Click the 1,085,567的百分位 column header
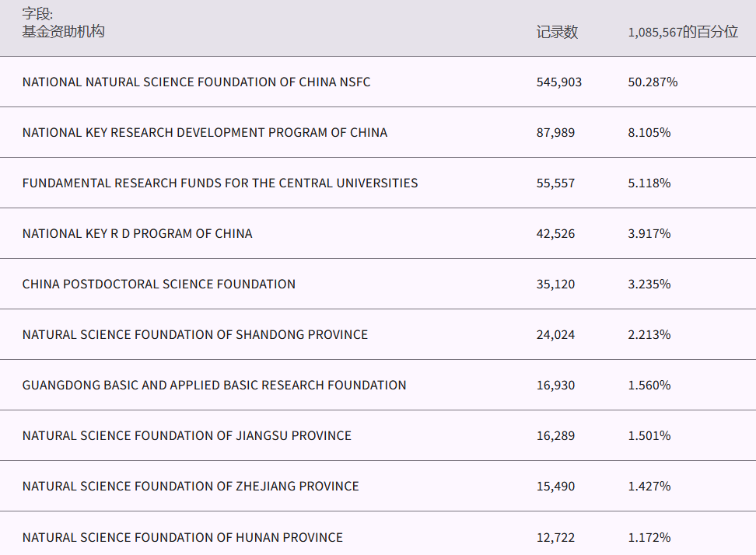The width and height of the screenshot is (756, 555). (x=682, y=32)
